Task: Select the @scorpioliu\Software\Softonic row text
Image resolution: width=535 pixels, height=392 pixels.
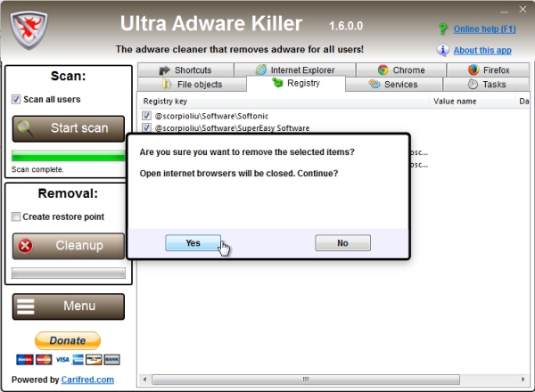Action: pos(211,116)
